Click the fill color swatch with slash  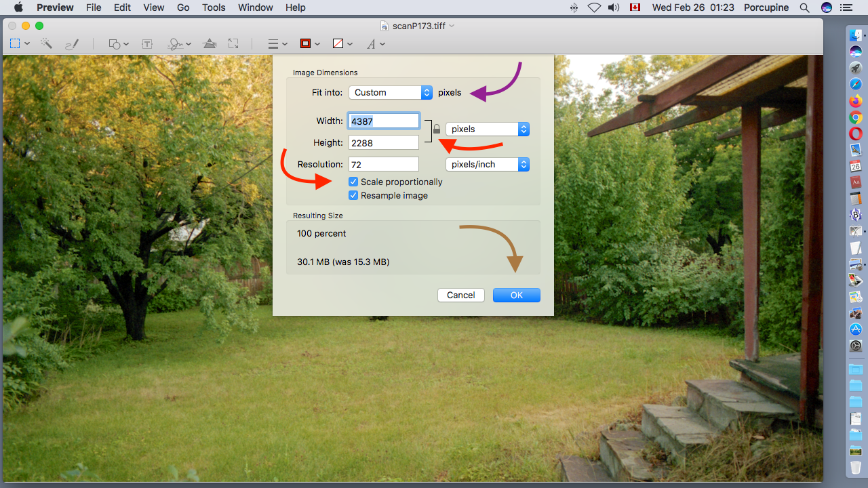(x=338, y=43)
